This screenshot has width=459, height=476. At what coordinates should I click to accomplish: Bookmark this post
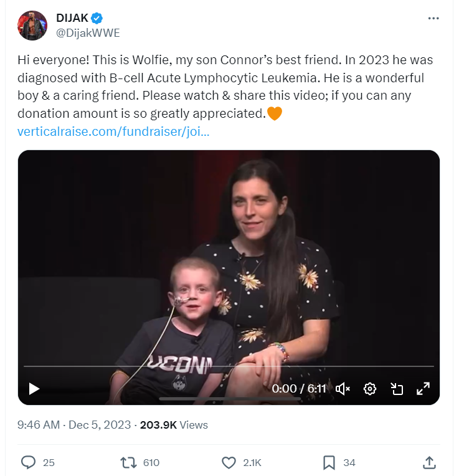pos(329,462)
